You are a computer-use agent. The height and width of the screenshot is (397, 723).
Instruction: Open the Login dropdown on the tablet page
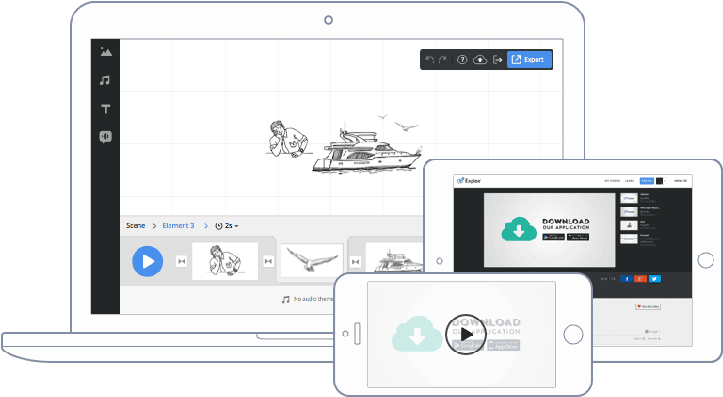(x=652, y=332)
